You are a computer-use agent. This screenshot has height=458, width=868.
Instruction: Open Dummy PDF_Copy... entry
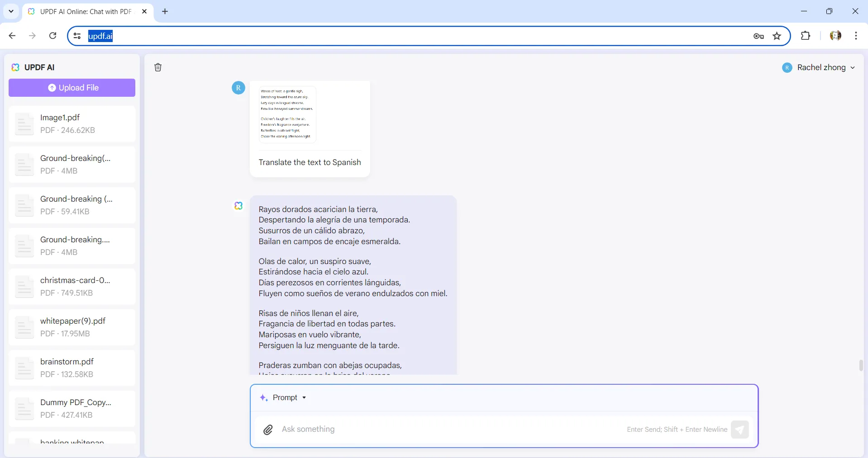[72, 409]
